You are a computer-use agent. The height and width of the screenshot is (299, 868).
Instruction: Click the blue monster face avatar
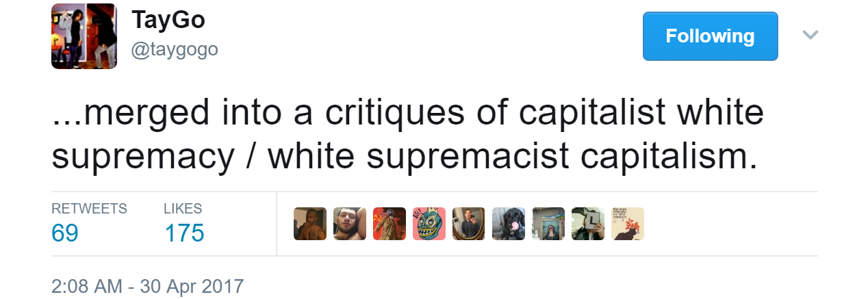click(429, 224)
